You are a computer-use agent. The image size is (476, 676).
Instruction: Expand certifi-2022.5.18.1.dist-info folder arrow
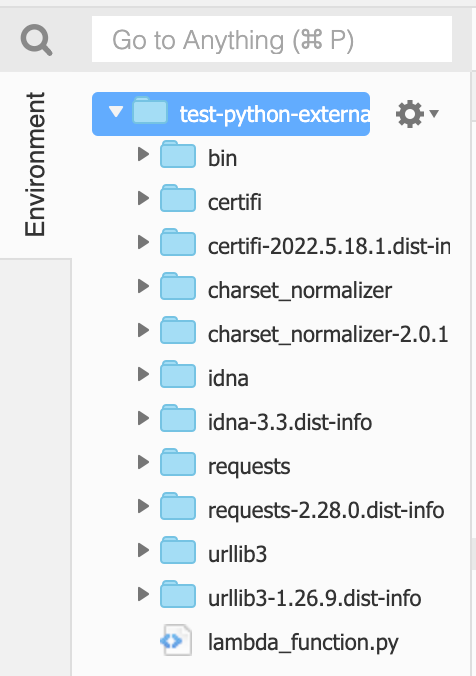pyautogui.click(x=143, y=242)
